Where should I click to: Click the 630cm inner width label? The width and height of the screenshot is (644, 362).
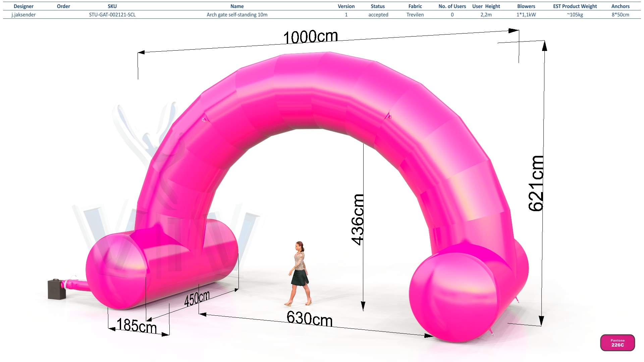[x=310, y=319]
